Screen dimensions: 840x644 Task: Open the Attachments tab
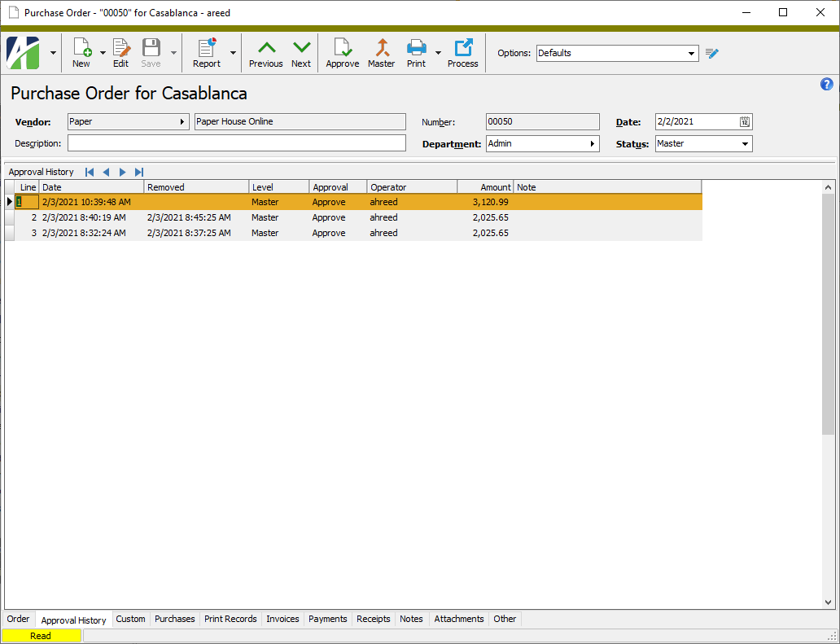[x=459, y=619]
